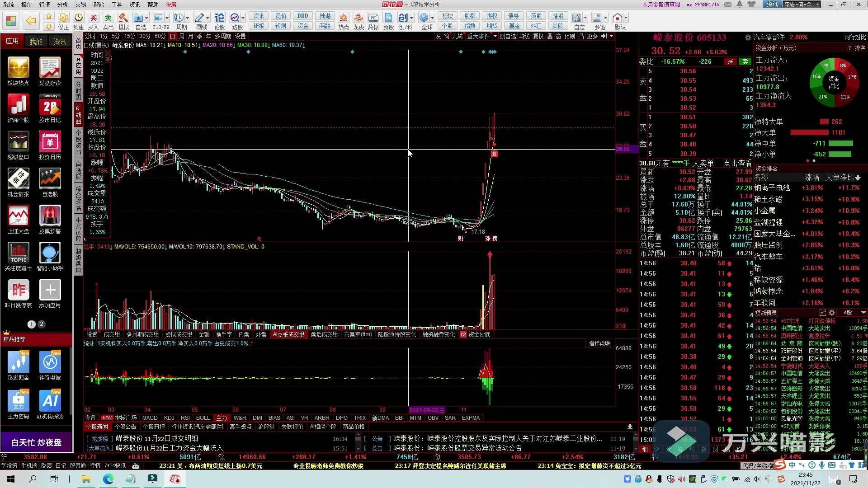Click the 添加应用 plus icon
The width and height of the screenshot is (868, 488).
pyautogui.click(x=50, y=290)
